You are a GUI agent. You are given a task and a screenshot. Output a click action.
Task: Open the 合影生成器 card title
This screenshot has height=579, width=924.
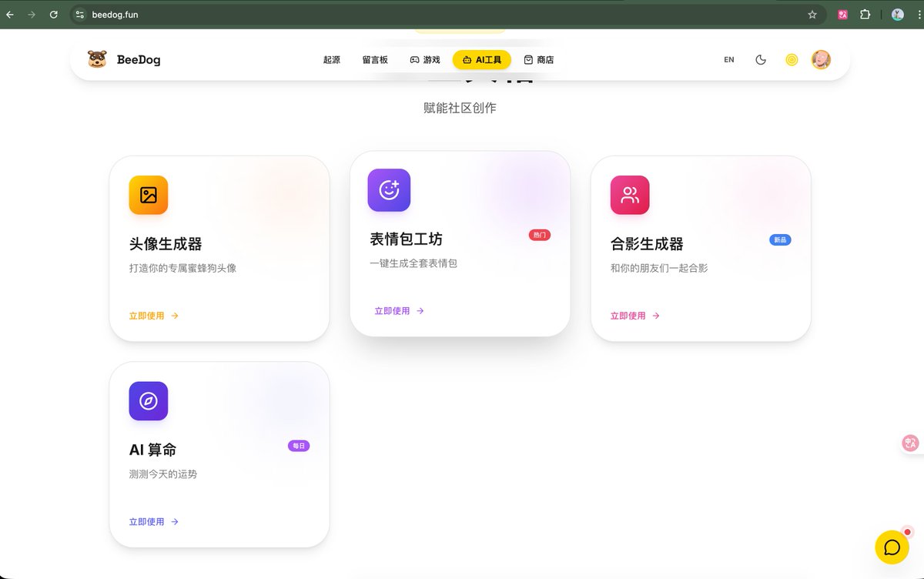tap(647, 244)
